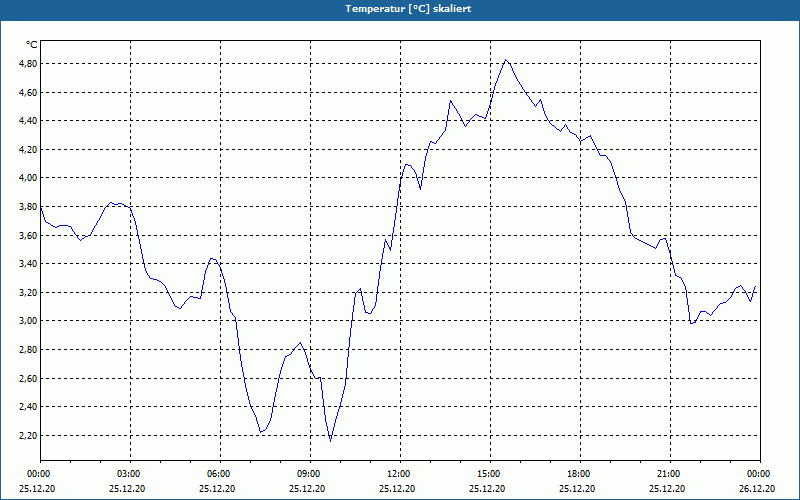Select the 06:00 time label
Screen dimensions: 800x500
click(218, 474)
